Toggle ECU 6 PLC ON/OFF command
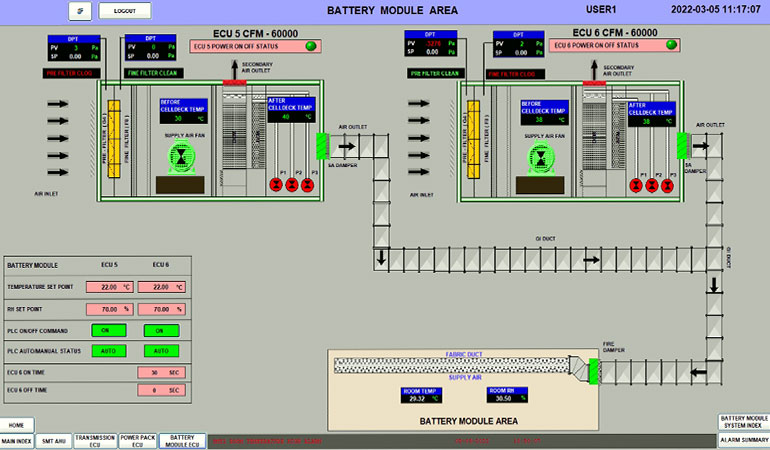Viewport: 770px width, 450px height. [x=162, y=331]
